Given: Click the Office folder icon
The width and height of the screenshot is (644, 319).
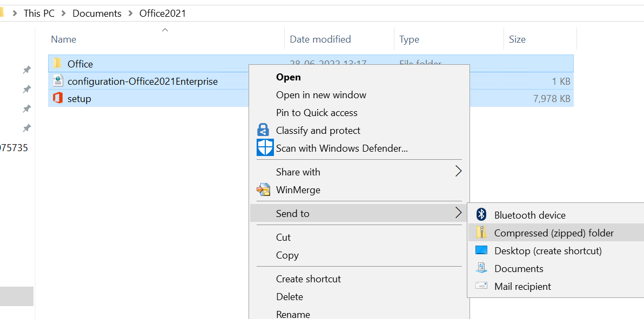Looking at the screenshot, I should [58, 64].
